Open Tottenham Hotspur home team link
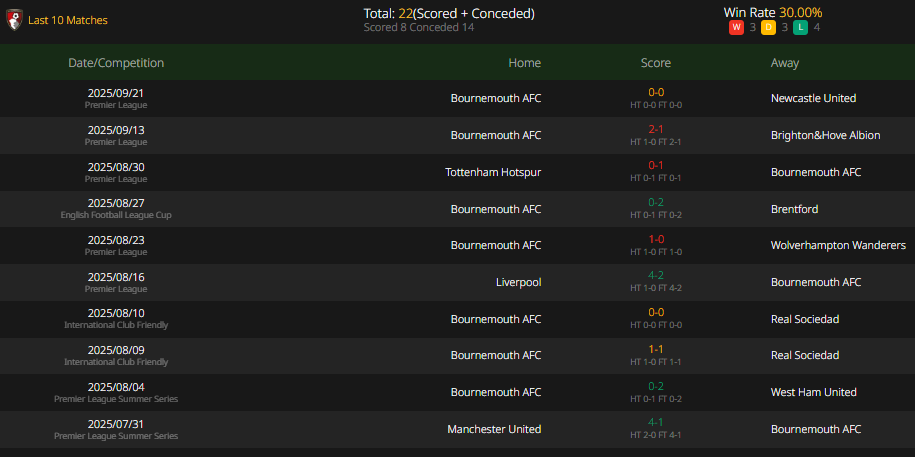The image size is (915, 457). 493,172
